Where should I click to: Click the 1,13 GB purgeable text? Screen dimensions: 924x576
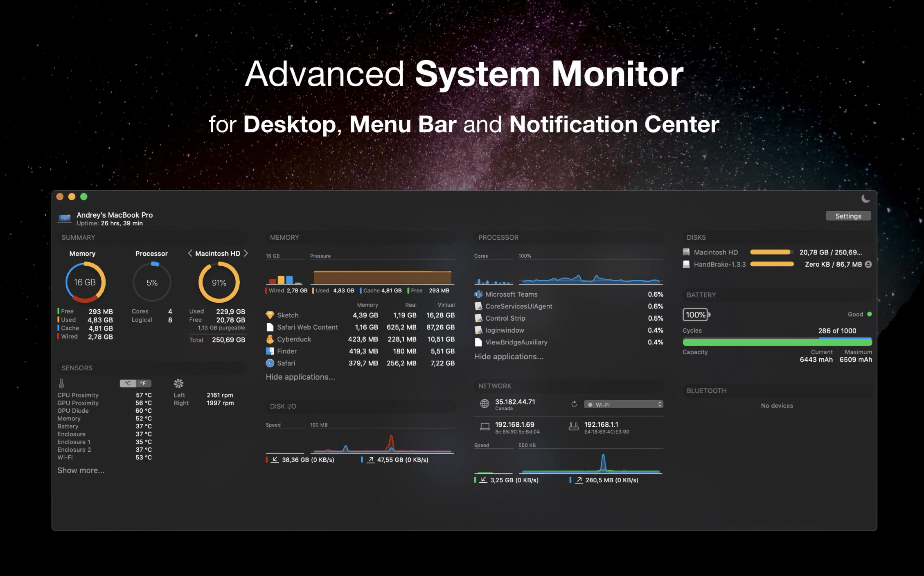click(221, 328)
